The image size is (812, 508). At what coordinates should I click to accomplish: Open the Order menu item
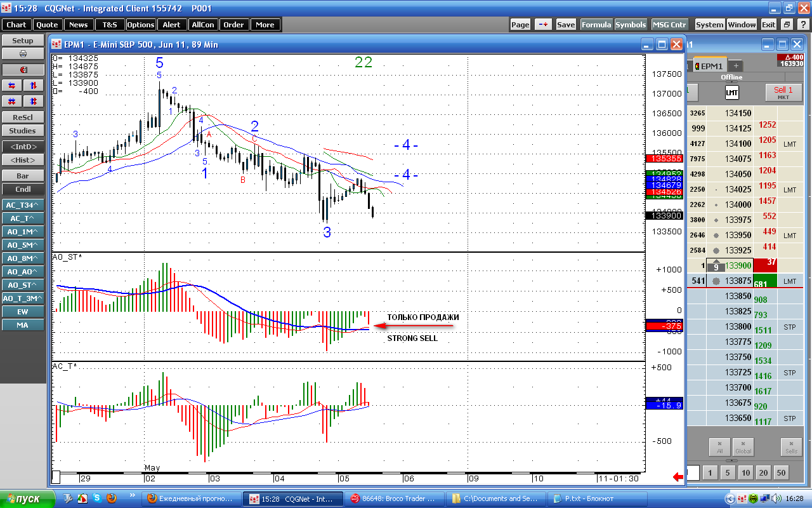pyautogui.click(x=234, y=25)
